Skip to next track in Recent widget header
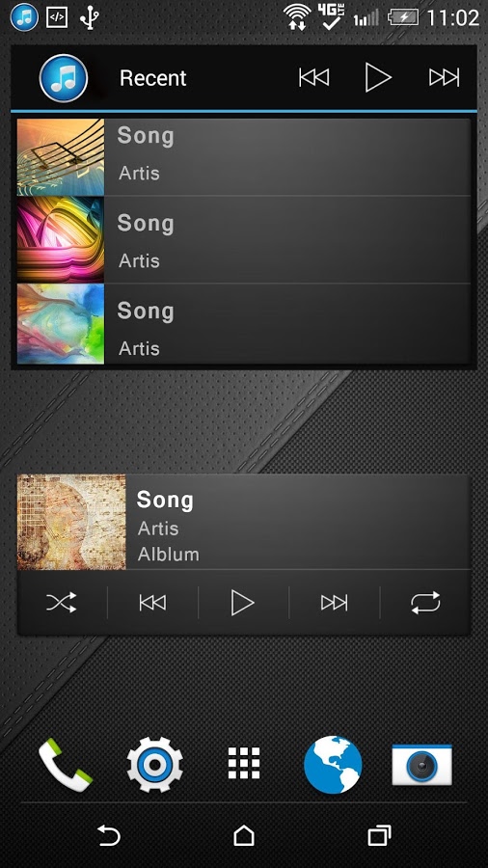488x868 pixels. pos(445,77)
